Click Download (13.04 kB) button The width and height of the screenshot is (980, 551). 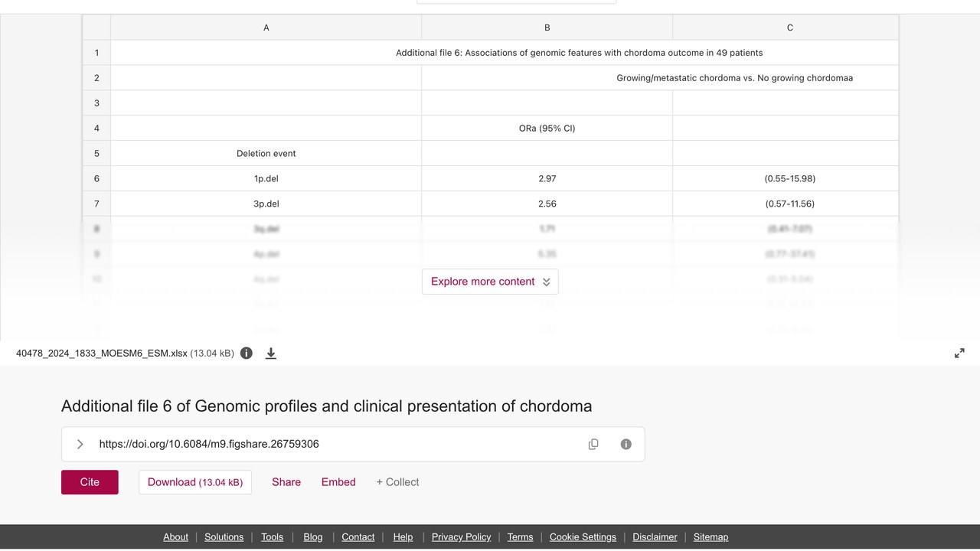(x=195, y=482)
